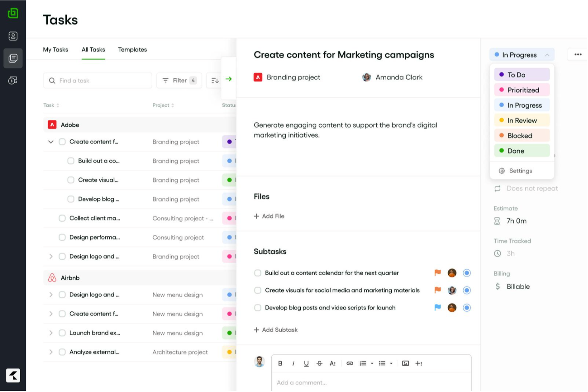Screen dimensions: 588x392
Task: Expand Design logo and ... under Adobe
Action: [51, 257]
